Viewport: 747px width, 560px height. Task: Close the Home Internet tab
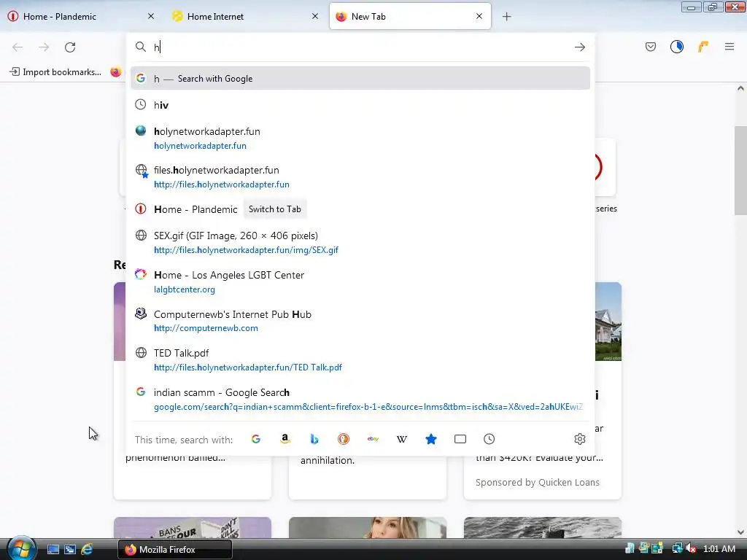(x=315, y=16)
